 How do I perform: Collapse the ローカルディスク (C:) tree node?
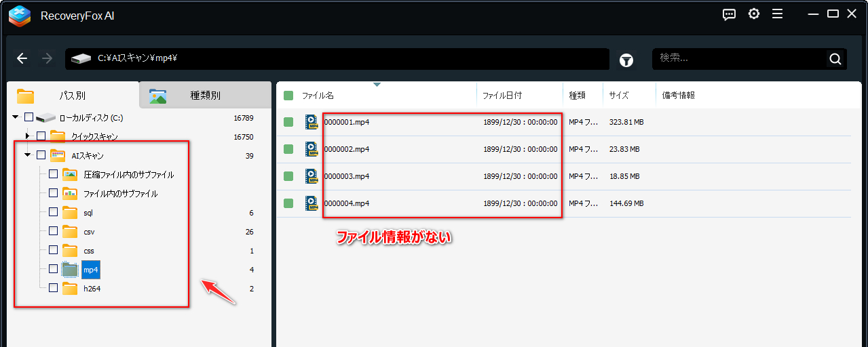[x=16, y=117]
